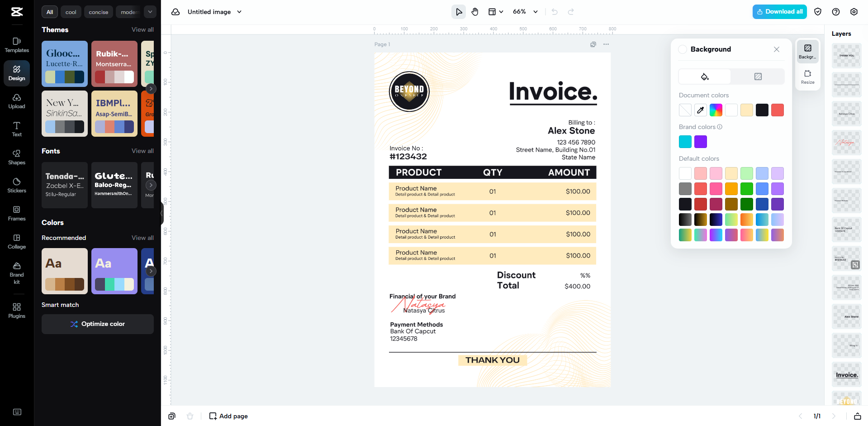The width and height of the screenshot is (868, 426).
Task: Select the 'cool' theme filter chip
Action: pos(71,12)
